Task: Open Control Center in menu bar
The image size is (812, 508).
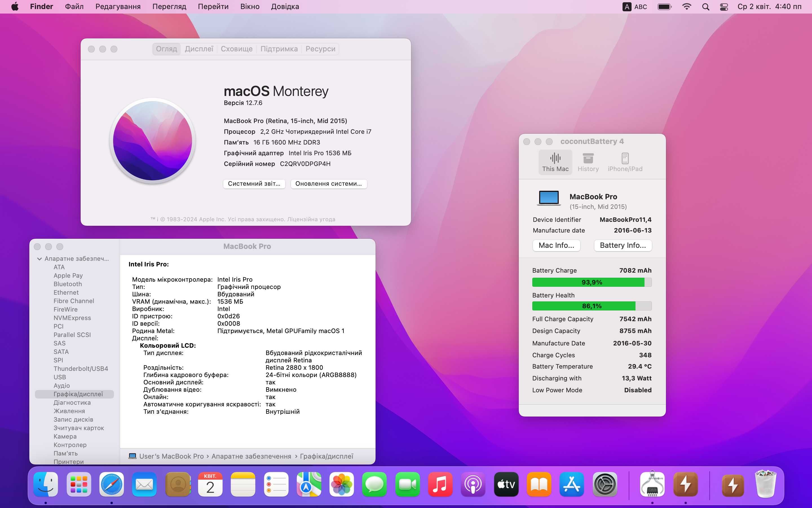Action: coord(724,7)
